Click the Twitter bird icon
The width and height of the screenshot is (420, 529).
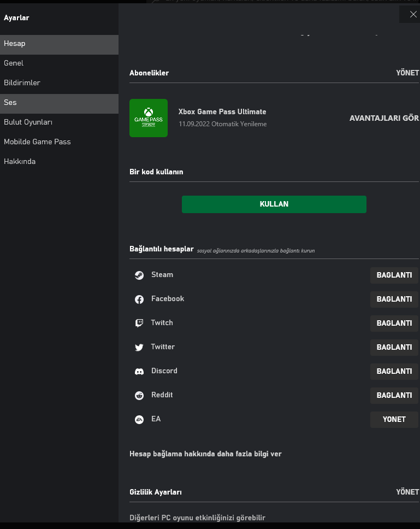[139, 348]
